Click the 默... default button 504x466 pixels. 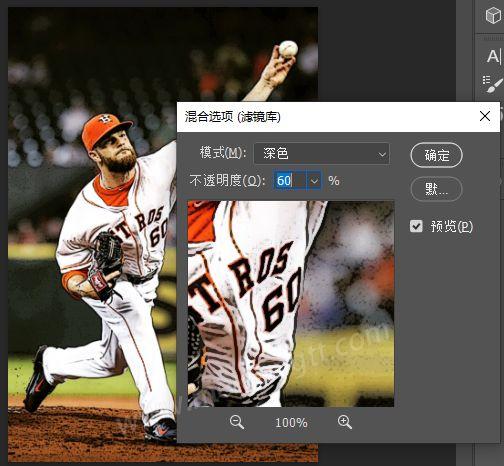pyautogui.click(x=436, y=189)
